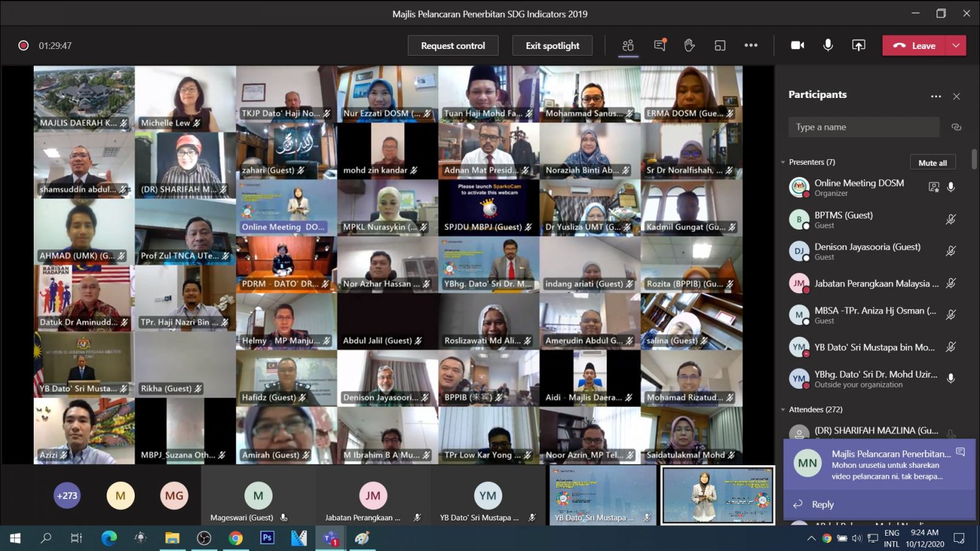This screenshot has width=980, height=551.
Task: Collapse the Presenters (7) section
Action: pos(783,162)
